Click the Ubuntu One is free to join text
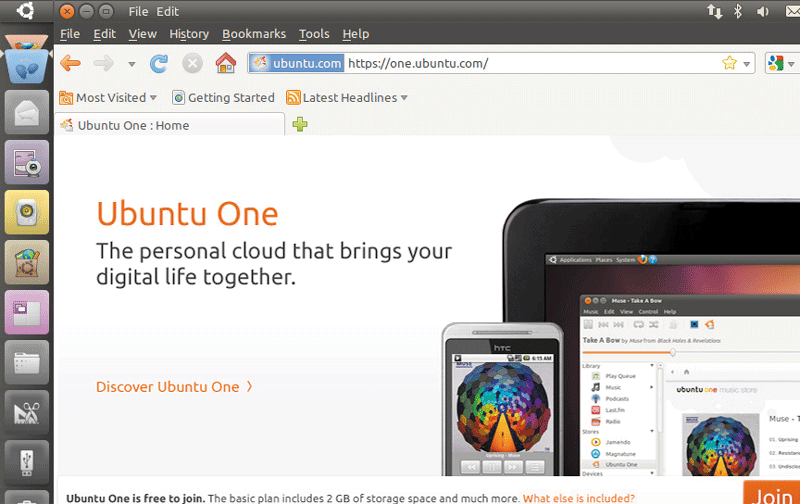Viewport: 800px width, 504px height. pyautogui.click(x=136, y=498)
